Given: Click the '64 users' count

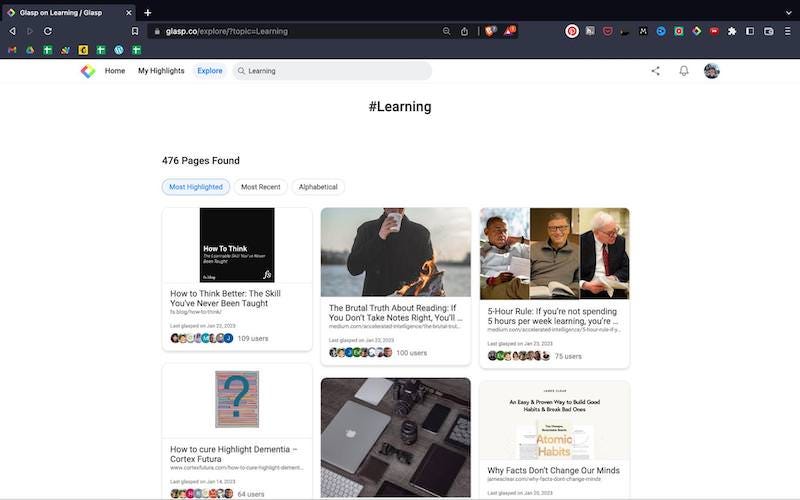Looking at the screenshot, I should 251,494.
